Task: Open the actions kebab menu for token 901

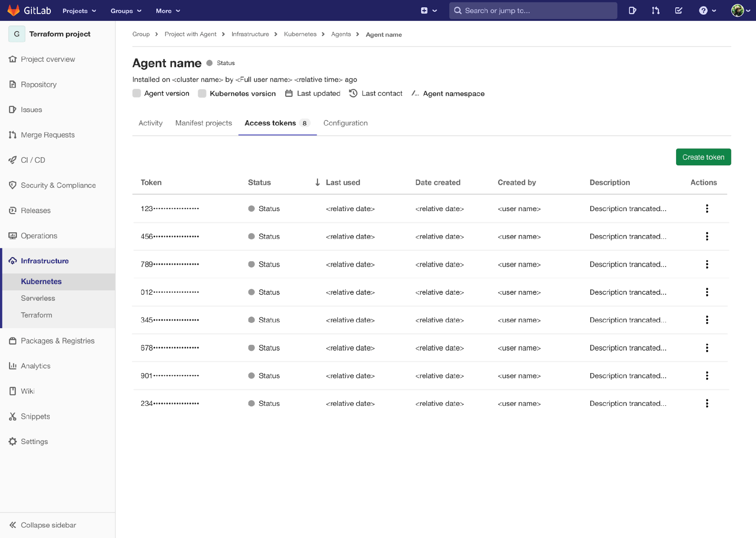Action: (x=707, y=375)
